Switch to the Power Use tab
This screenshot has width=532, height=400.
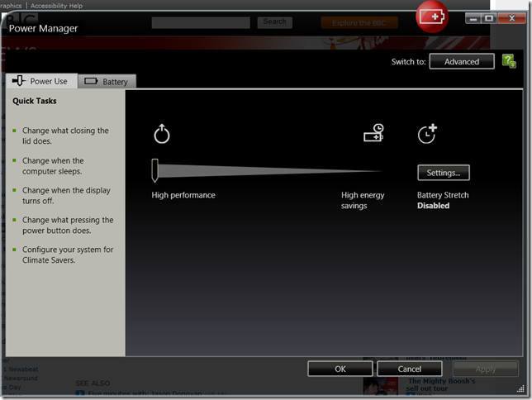[x=42, y=81]
